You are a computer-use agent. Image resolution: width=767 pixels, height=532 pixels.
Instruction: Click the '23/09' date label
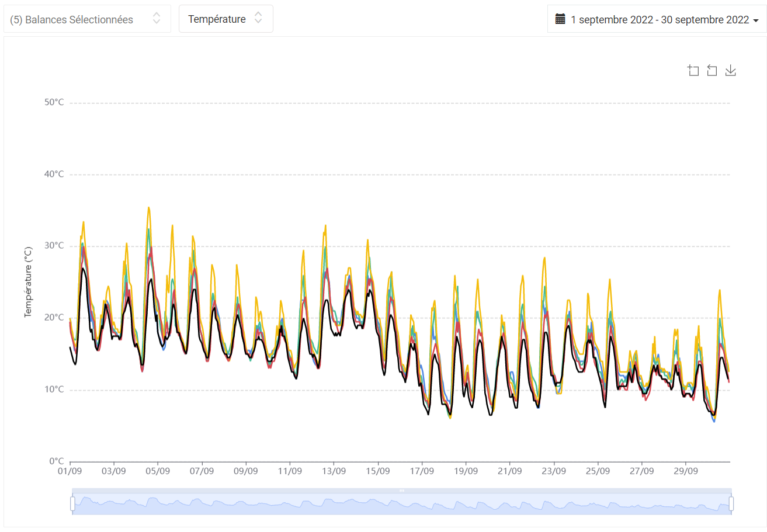pyautogui.click(x=554, y=471)
